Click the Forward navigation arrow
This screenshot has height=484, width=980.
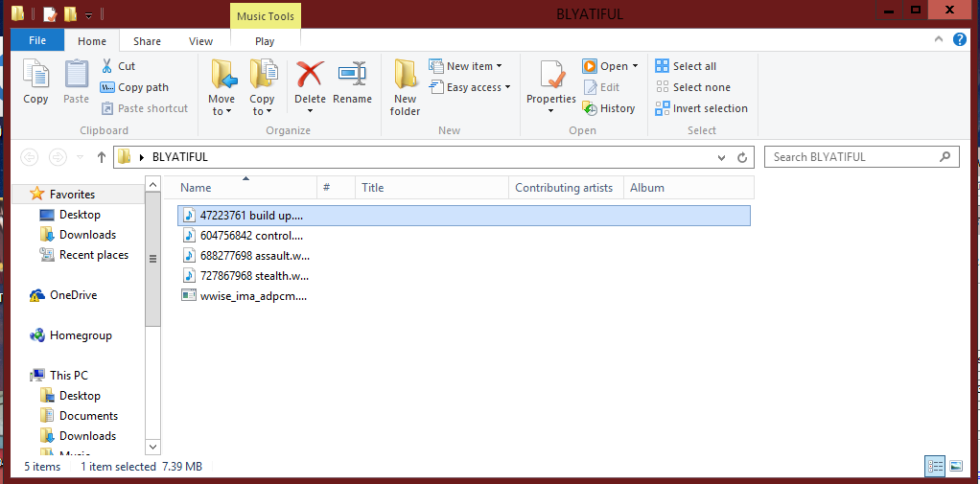[58, 157]
